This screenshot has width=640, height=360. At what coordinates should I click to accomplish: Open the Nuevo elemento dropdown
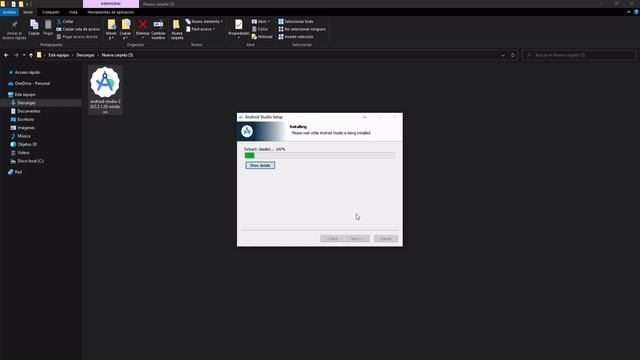click(x=204, y=21)
